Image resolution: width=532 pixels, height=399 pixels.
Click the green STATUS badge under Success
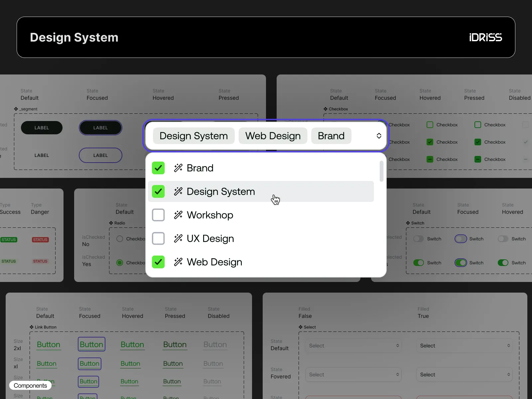pos(9,240)
